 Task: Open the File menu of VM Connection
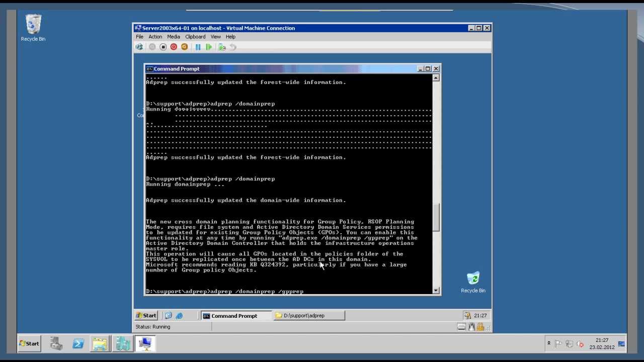pos(139,37)
